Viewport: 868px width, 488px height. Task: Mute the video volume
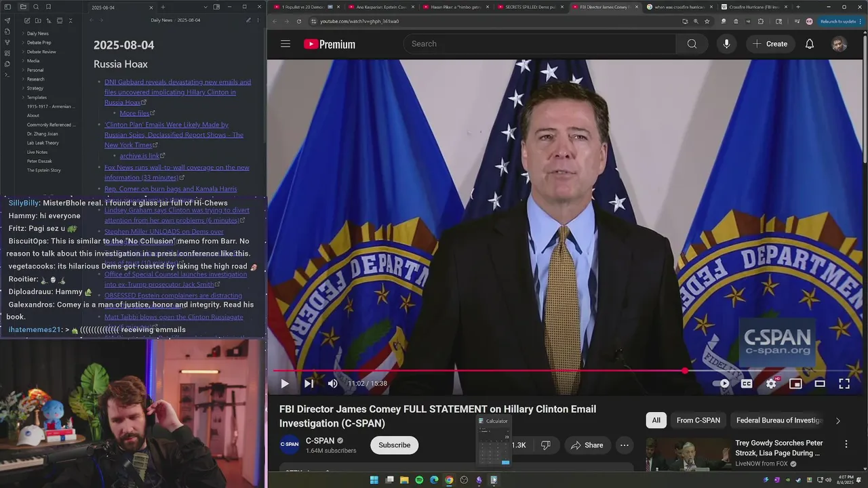pos(332,384)
